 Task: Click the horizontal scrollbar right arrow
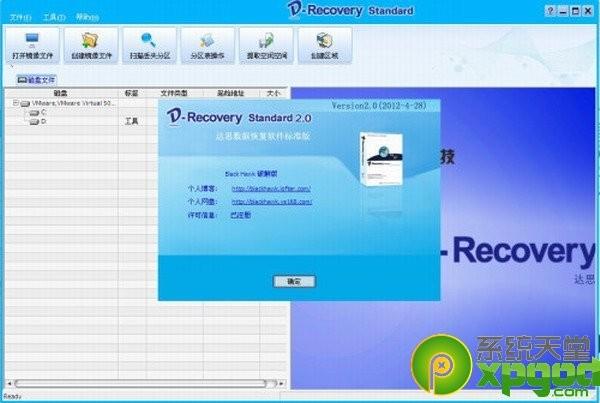click(282, 383)
